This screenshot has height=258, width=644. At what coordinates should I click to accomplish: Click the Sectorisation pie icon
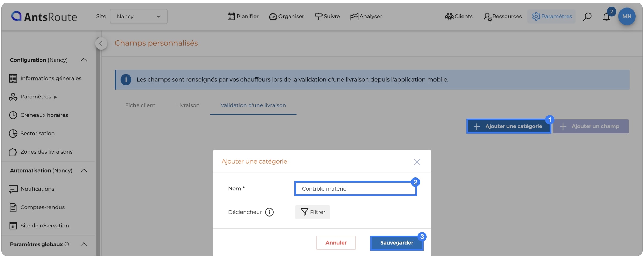click(13, 133)
